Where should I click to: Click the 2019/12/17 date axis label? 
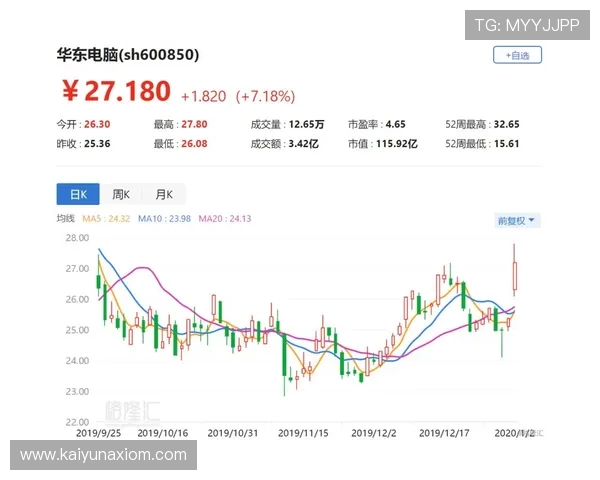pyautogui.click(x=444, y=433)
